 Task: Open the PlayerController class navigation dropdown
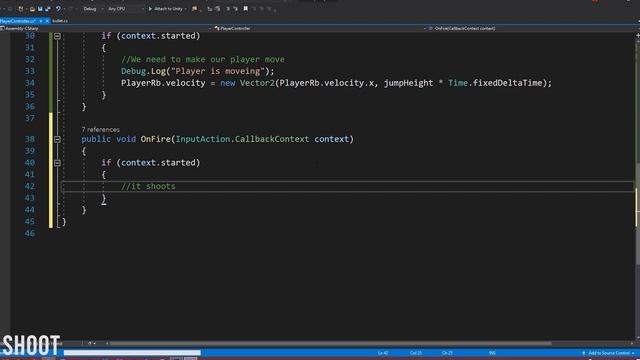tap(320, 29)
